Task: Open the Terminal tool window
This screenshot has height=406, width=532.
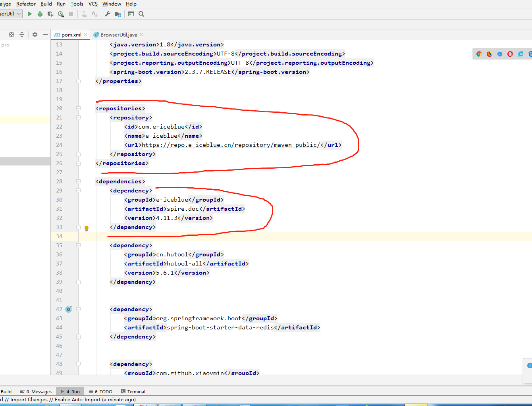Action: tap(133, 391)
